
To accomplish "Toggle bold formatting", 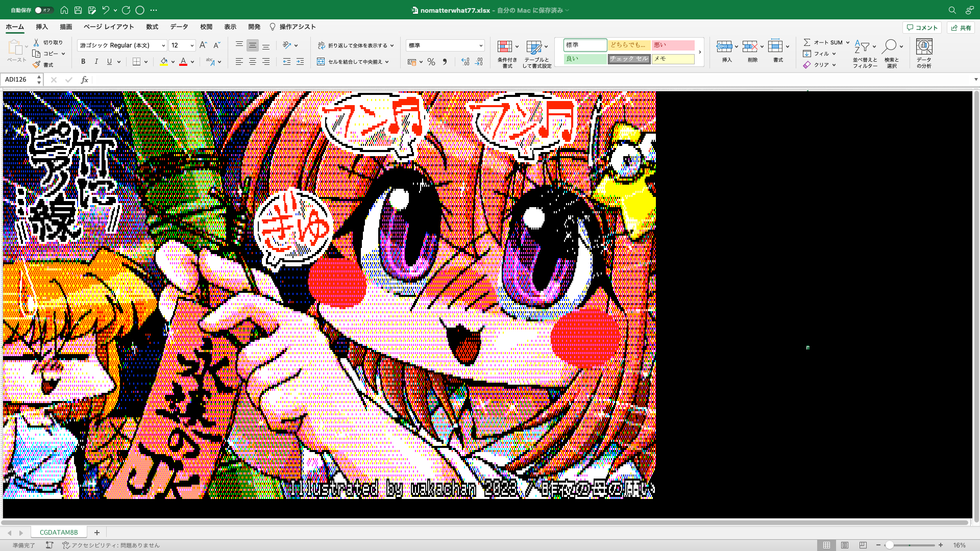I will (x=83, y=62).
